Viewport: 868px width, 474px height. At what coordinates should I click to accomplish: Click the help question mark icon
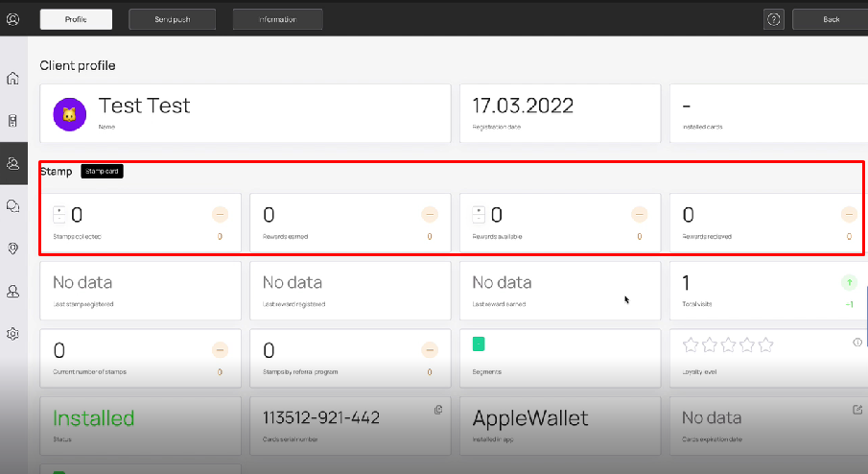(773, 19)
